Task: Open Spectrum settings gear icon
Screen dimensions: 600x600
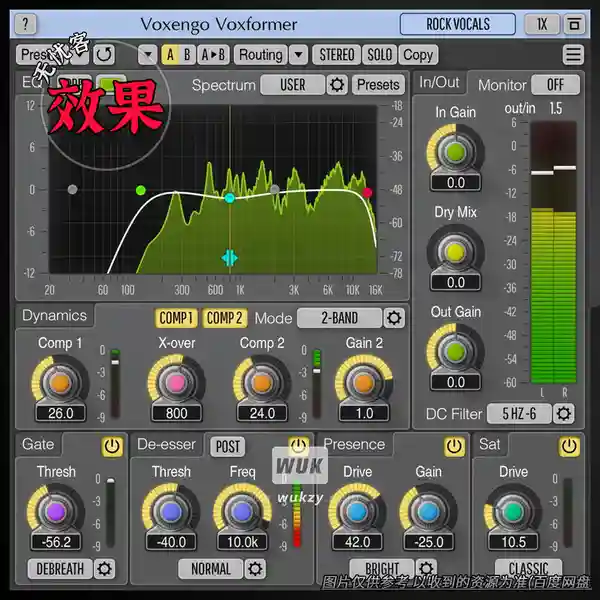Action: (x=337, y=85)
